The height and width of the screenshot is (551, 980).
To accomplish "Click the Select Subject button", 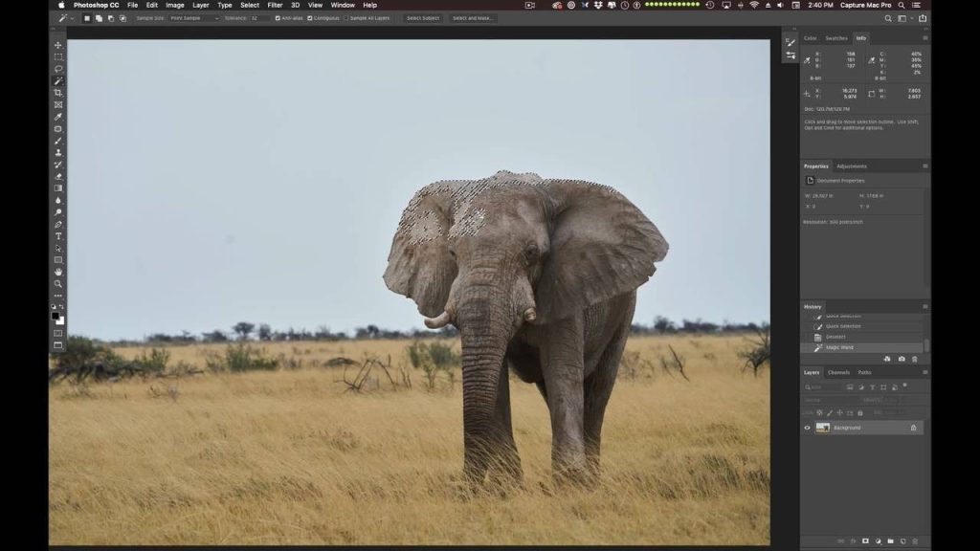I will tap(422, 18).
